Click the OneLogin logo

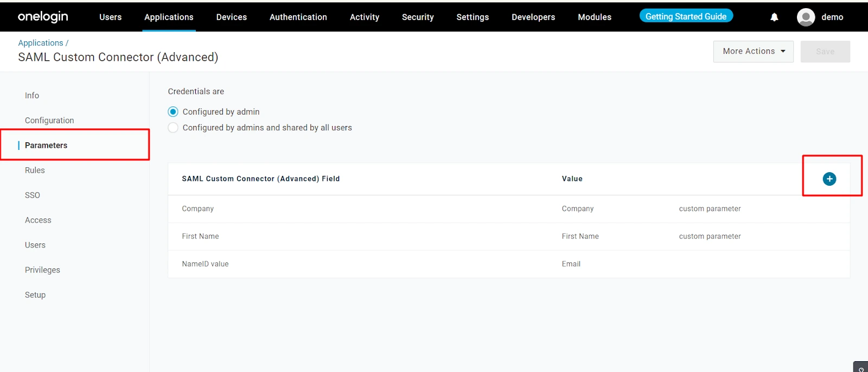point(43,17)
